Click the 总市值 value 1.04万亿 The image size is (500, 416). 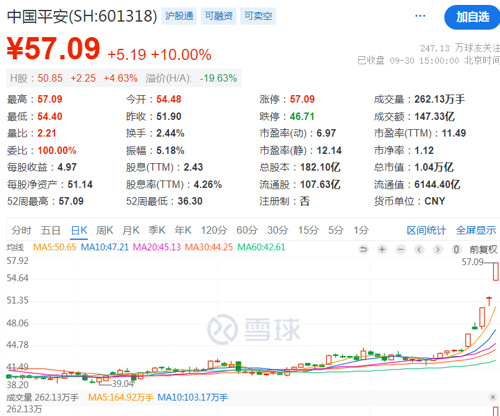point(434,167)
